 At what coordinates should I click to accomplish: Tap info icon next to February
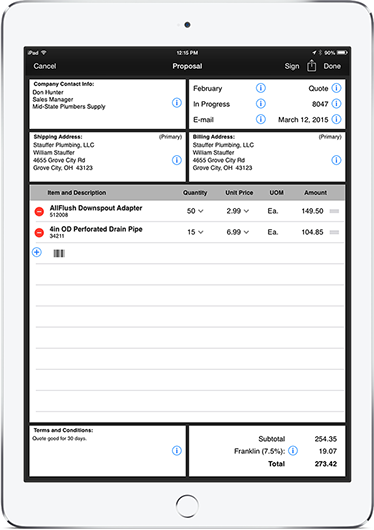tap(260, 88)
